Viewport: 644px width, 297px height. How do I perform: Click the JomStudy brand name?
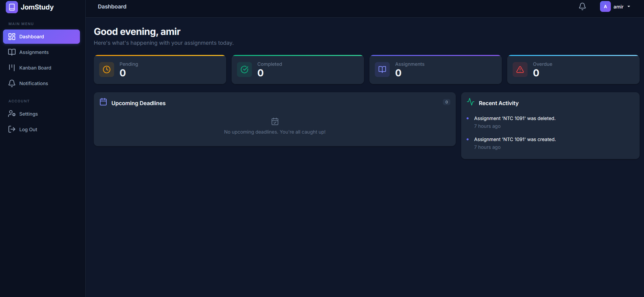tap(37, 7)
